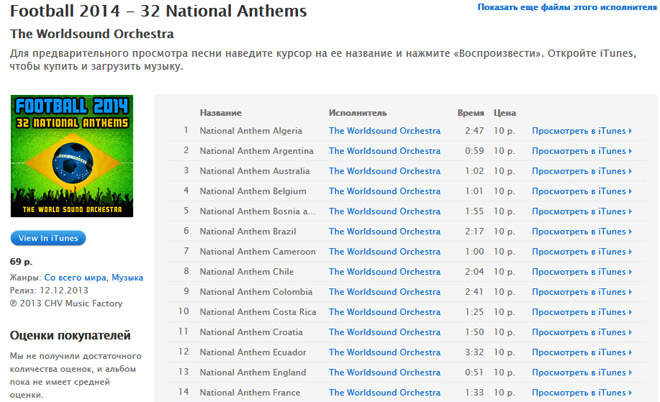Open the Football 2014 album cover thumbnail

coord(72,156)
